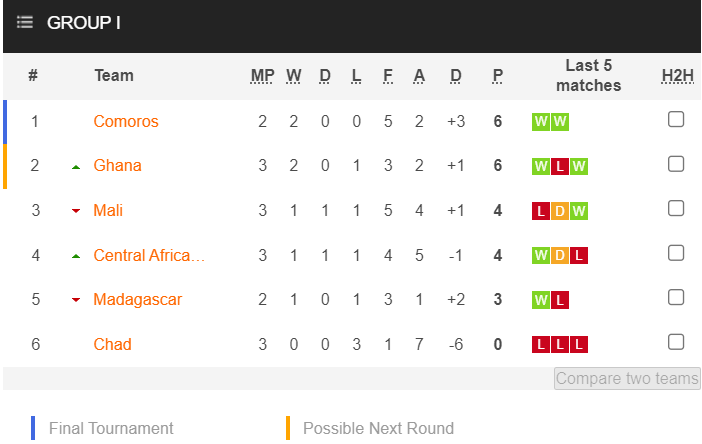This screenshot has height=444, width=702.
Task: Click the orange Possible Next Round legend bar
Action: click(x=288, y=428)
